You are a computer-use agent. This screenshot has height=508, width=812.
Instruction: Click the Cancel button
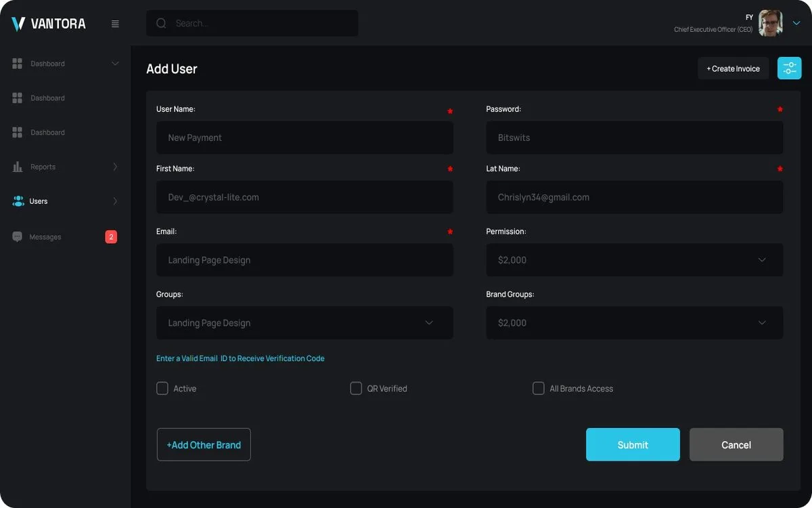(736, 444)
